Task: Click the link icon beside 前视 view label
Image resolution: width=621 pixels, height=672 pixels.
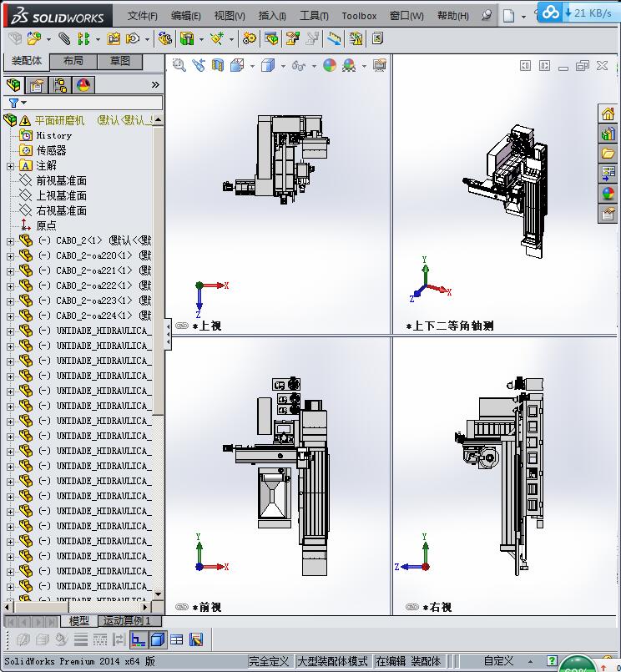Action: coord(182,607)
